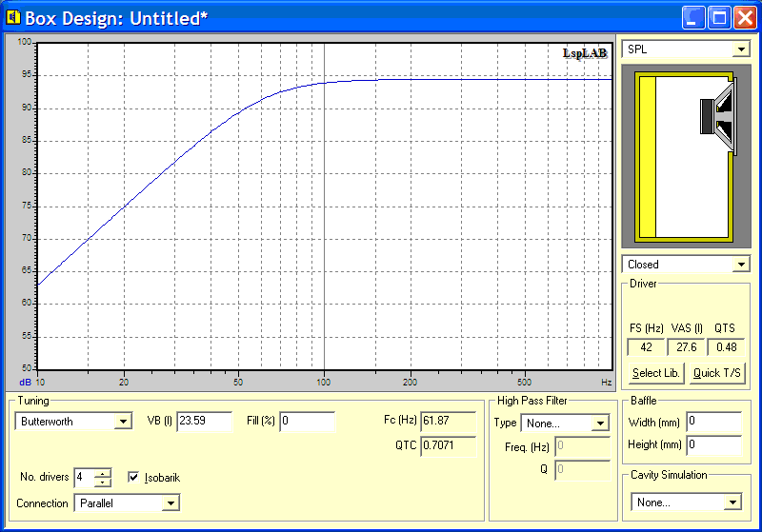Open the Parallel connection dropdown
The width and height of the screenshot is (762, 532).
click(170, 502)
